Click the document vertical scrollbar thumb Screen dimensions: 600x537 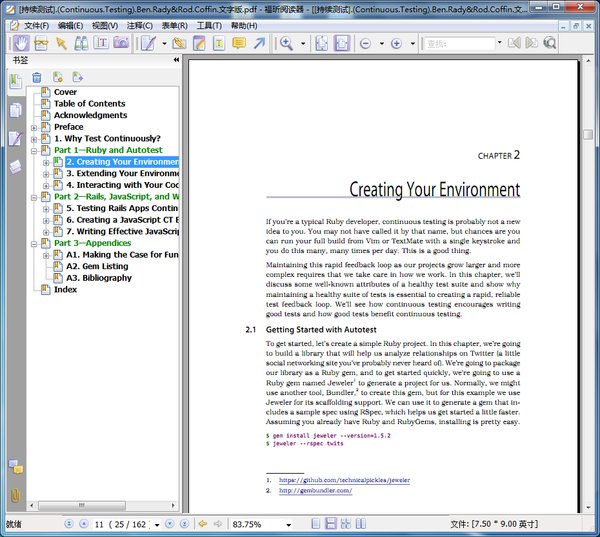[x=588, y=134]
